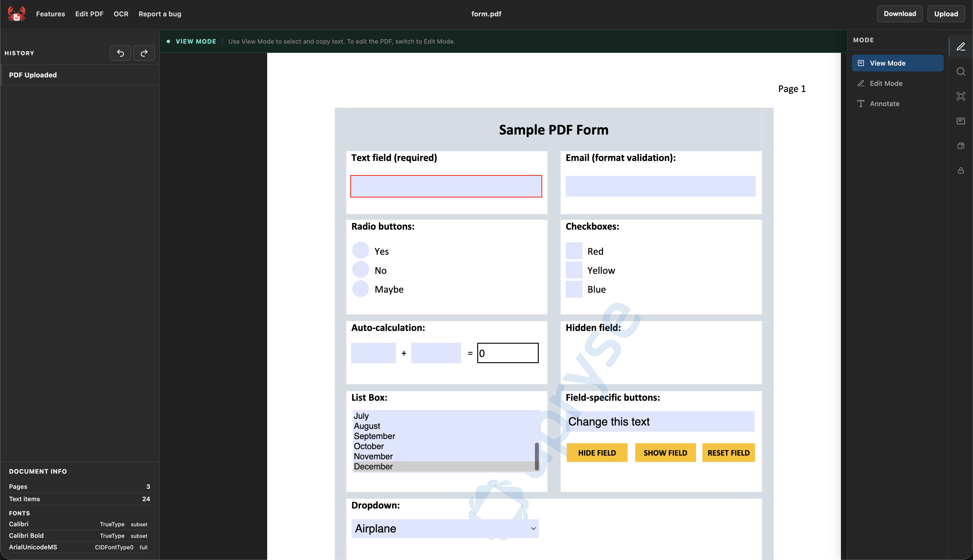This screenshot has width=973, height=560.
Task: Click the 'Change this text' field
Action: [660, 422]
